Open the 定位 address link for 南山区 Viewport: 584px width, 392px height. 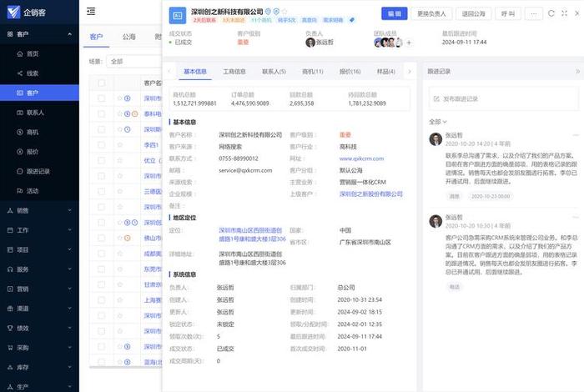[x=252, y=234]
